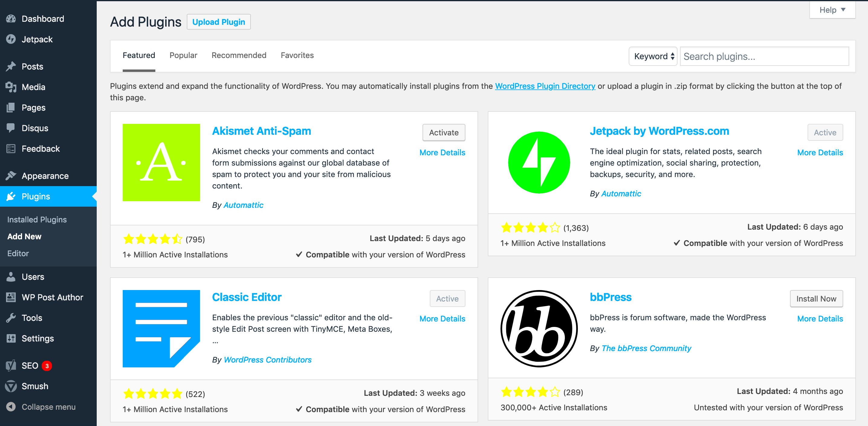Image resolution: width=868 pixels, height=426 pixels.
Task: Click the Jetpack by WordPress.com title
Action: (659, 131)
